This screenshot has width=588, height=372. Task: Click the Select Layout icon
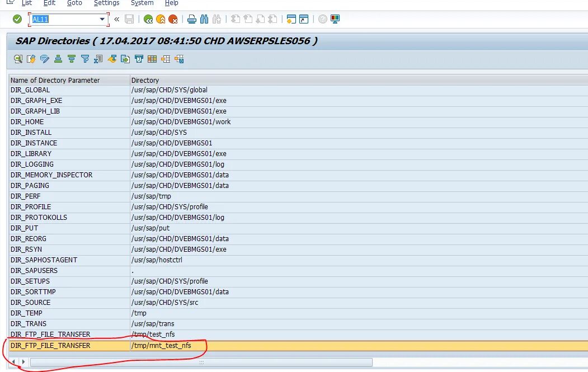tap(166, 59)
